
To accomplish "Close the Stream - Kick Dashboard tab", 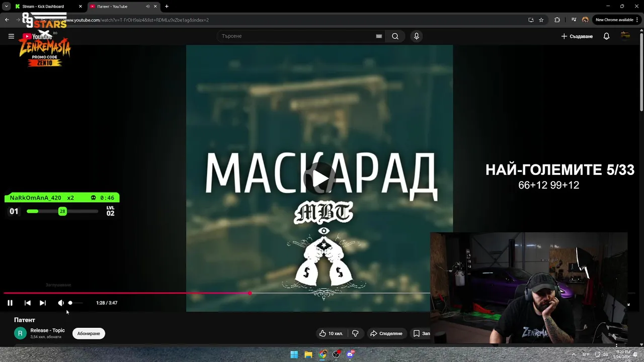I will pyautogui.click(x=80, y=7).
